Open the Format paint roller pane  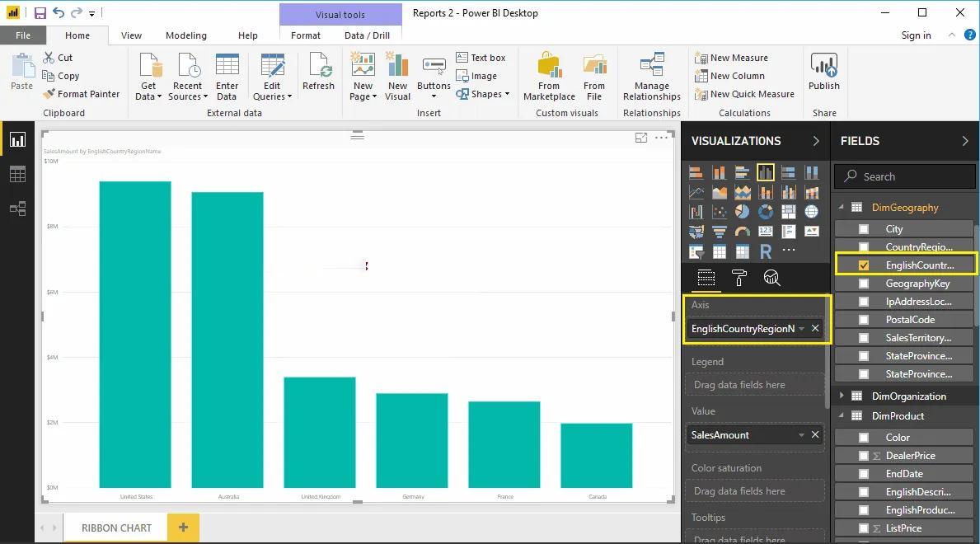tap(739, 278)
